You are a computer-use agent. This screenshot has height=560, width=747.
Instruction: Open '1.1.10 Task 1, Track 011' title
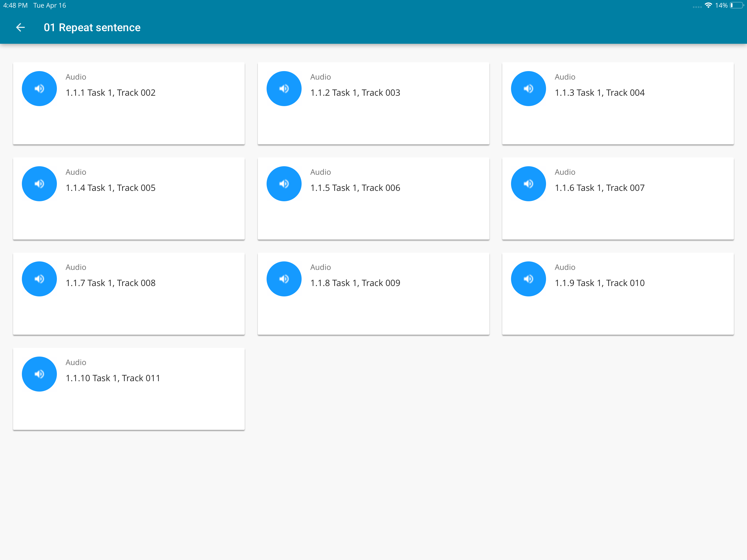(x=113, y=378)
